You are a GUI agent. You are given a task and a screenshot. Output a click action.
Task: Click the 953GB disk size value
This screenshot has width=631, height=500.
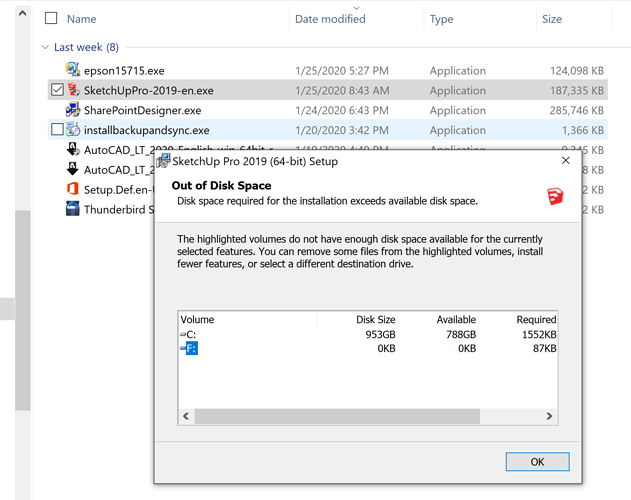pos(380,335)
